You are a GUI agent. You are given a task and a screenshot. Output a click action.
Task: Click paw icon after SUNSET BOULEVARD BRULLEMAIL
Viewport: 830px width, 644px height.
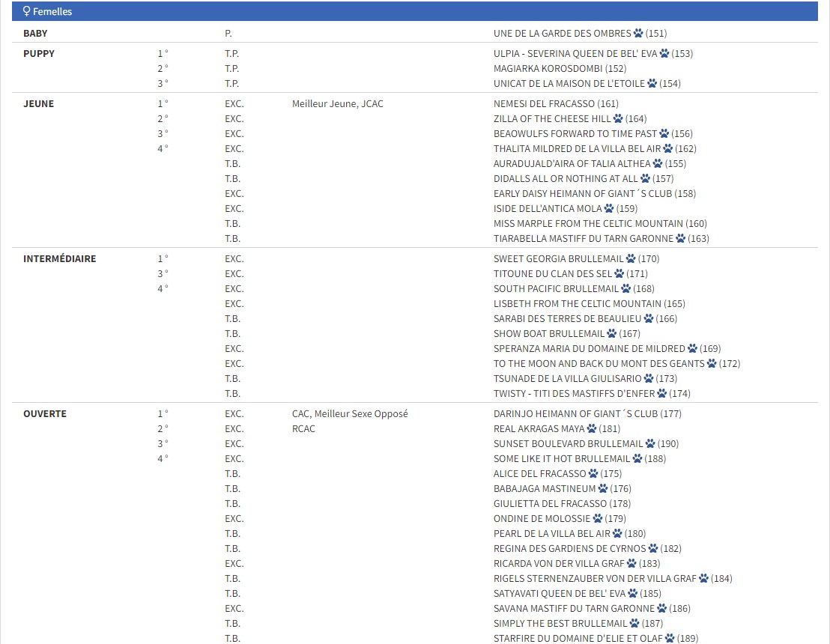click(650, 444)
